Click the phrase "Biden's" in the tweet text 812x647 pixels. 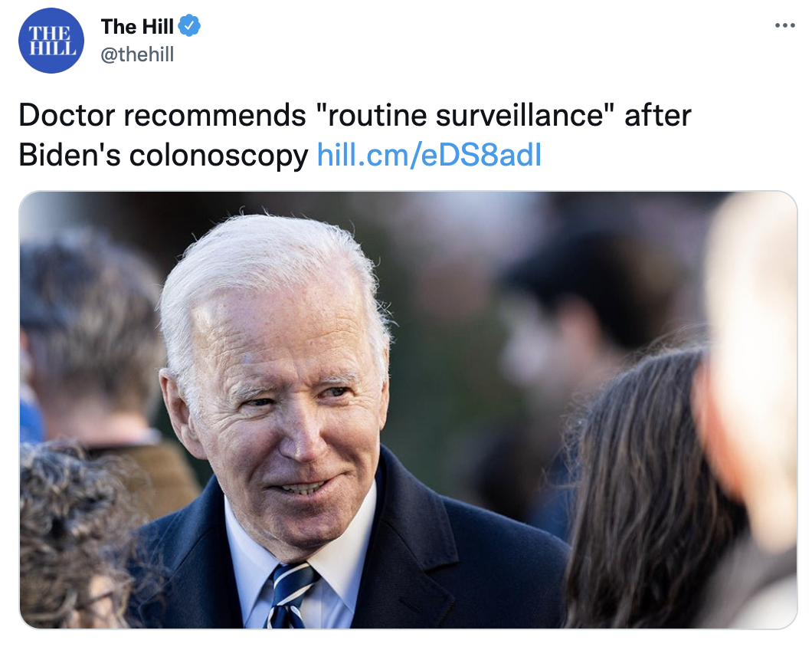coord(70,155)
